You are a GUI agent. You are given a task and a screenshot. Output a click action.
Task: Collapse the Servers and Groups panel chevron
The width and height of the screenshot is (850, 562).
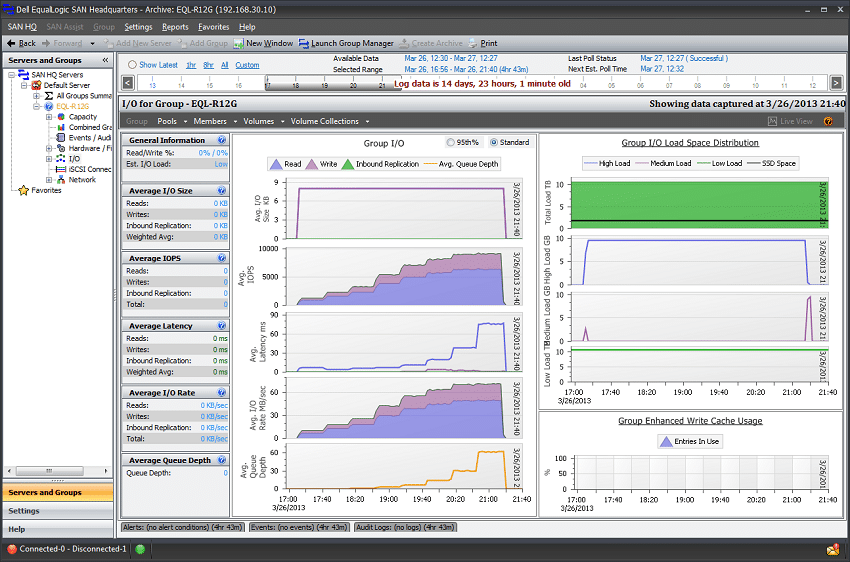(x=105, y=60)
